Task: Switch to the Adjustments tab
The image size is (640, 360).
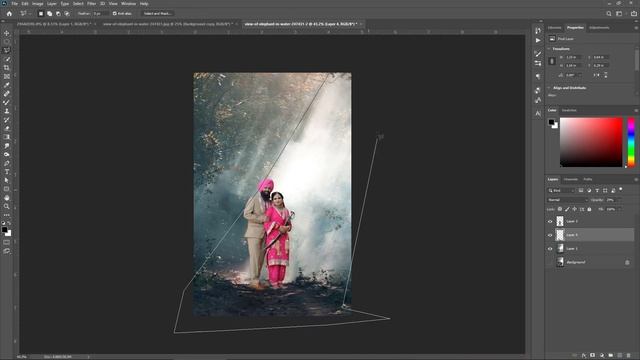Action: point(599,28)
